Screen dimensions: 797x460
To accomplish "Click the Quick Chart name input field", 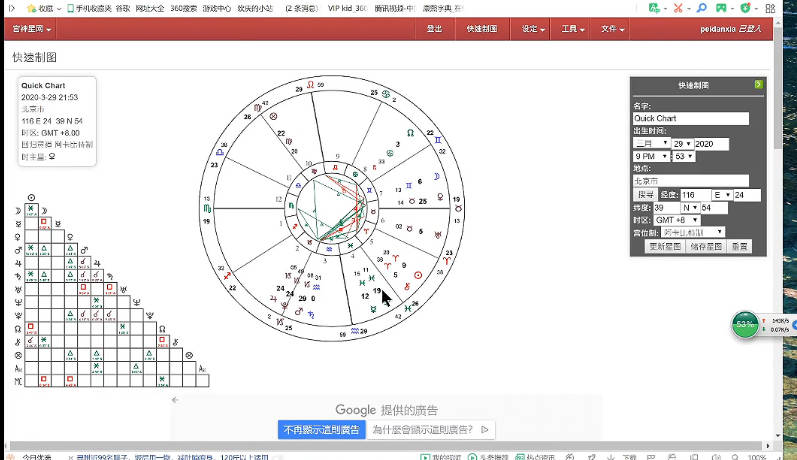I will [690, 118].
